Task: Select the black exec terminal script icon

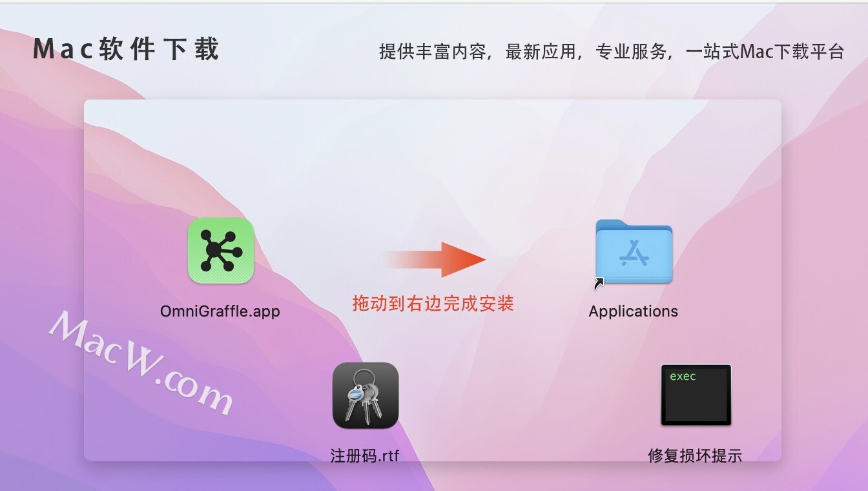Action: (x=696, y=395)
